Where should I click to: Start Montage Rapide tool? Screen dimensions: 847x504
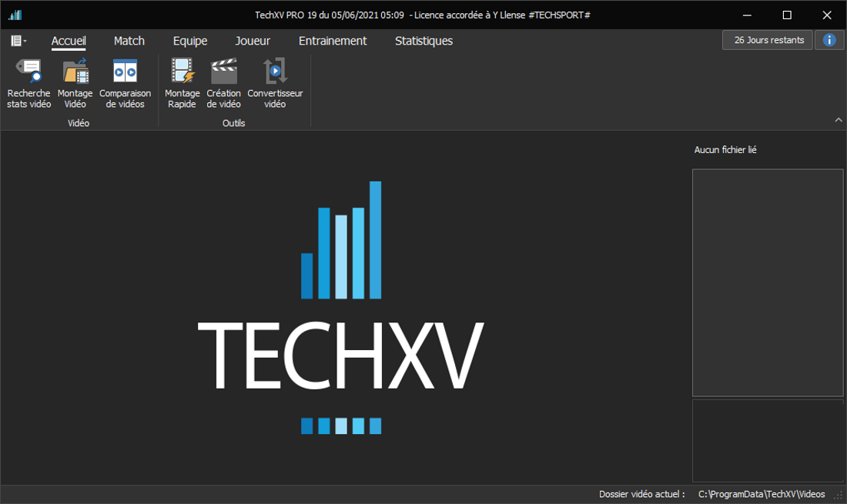[x=182, y=83]
